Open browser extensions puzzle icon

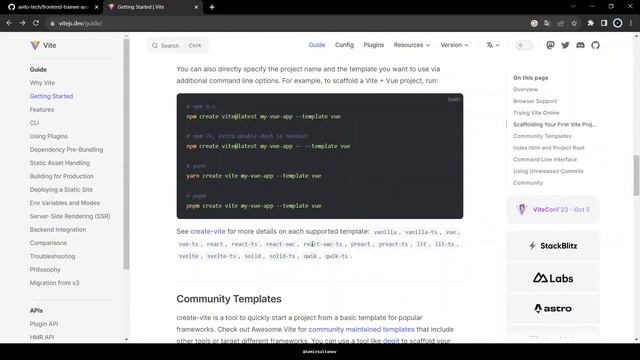pyautogui.click(x=590, y=23)
